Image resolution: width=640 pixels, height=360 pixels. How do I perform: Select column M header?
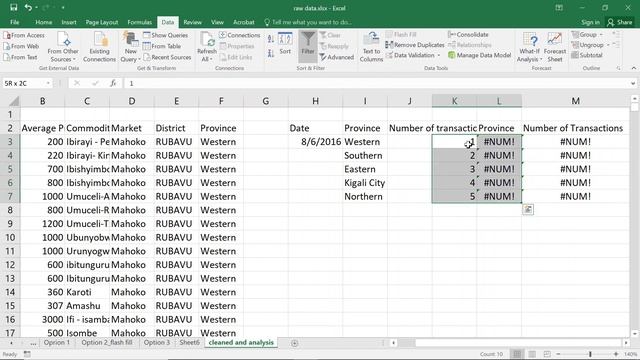tap(576, 101)
